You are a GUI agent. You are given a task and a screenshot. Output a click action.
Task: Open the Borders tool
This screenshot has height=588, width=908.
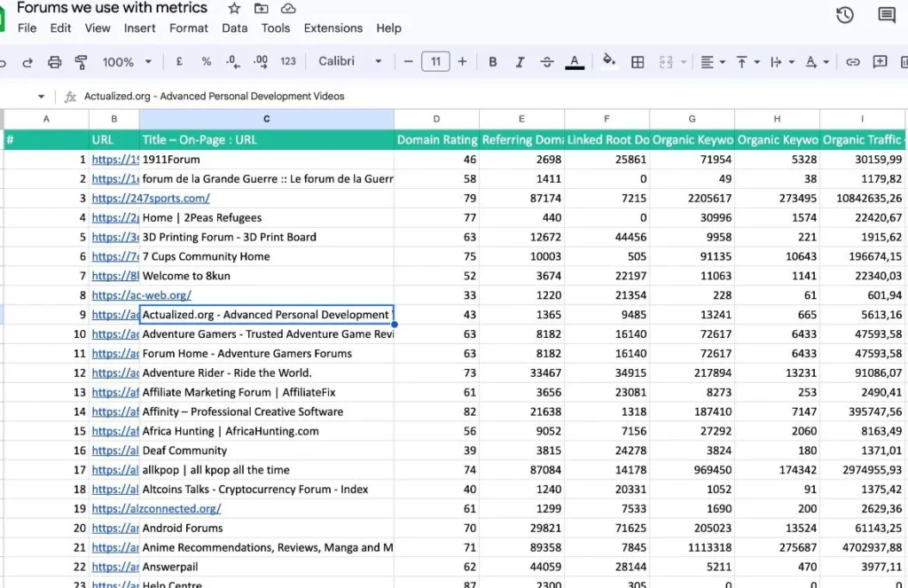(638, 62)
